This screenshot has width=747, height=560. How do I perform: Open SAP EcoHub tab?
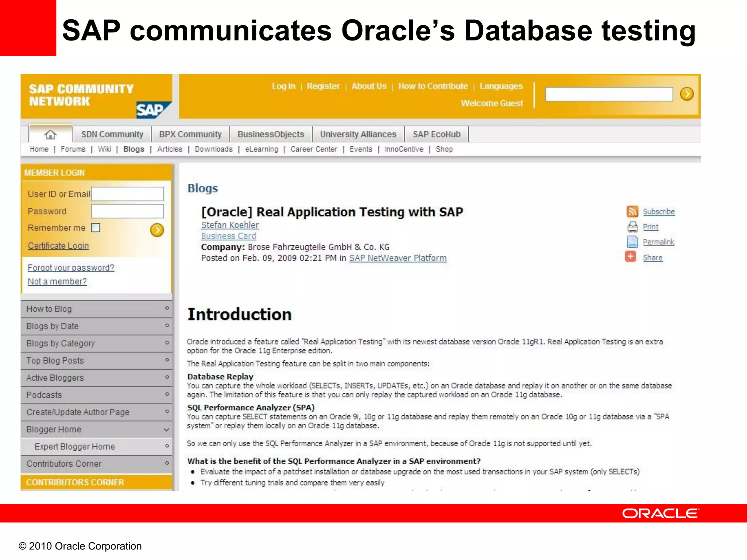point(437,134)
